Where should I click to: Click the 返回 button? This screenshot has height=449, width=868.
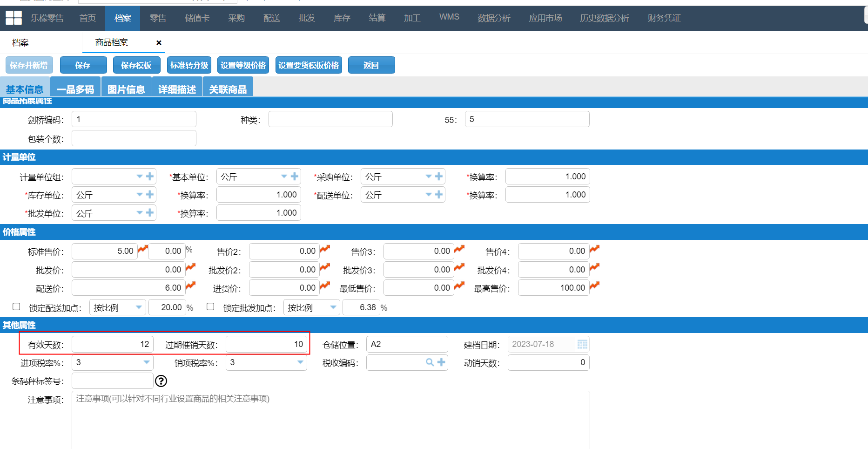[x=371, y=65]
